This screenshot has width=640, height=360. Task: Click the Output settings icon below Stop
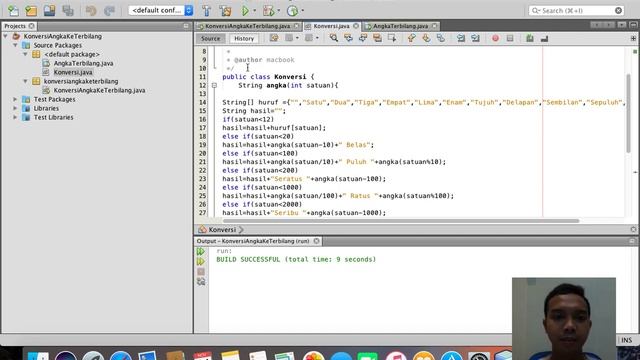[201, 282]
